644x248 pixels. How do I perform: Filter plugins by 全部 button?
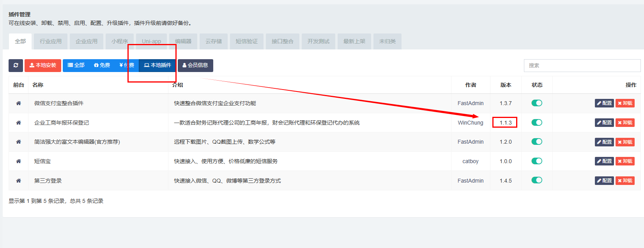click(76, 65)
